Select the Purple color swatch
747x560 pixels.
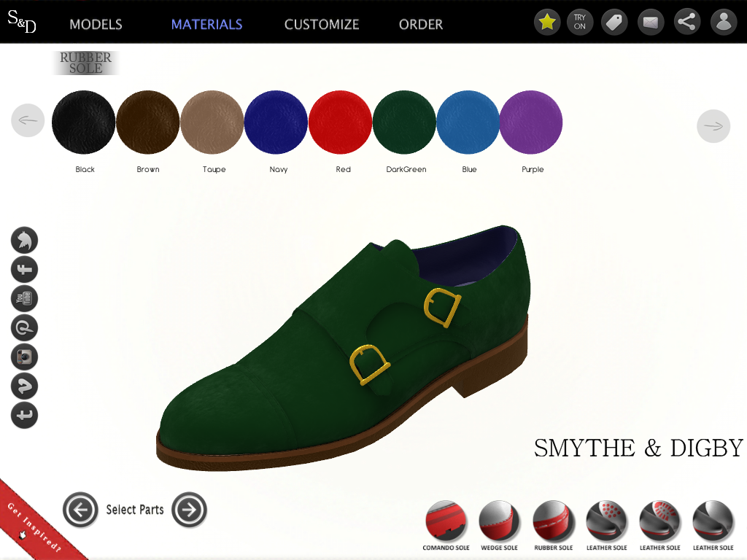point(531,122)
